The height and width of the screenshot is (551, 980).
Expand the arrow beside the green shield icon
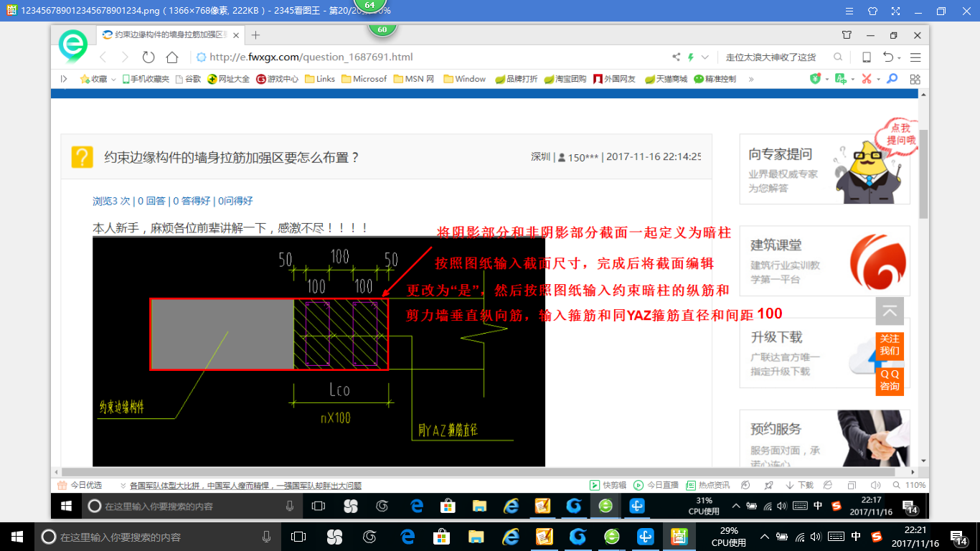pos(826,79)
